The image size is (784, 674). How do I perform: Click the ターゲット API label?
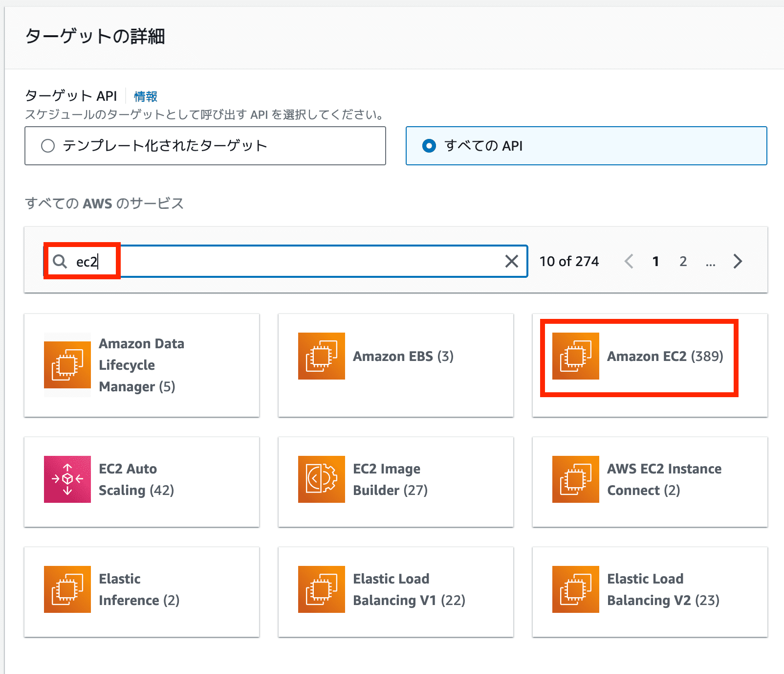[71, 96]
